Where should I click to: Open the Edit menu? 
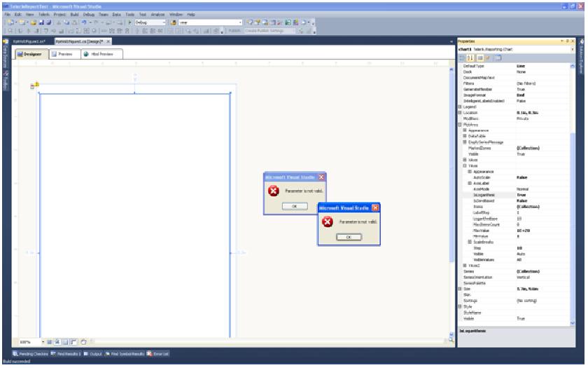point(17,14)
